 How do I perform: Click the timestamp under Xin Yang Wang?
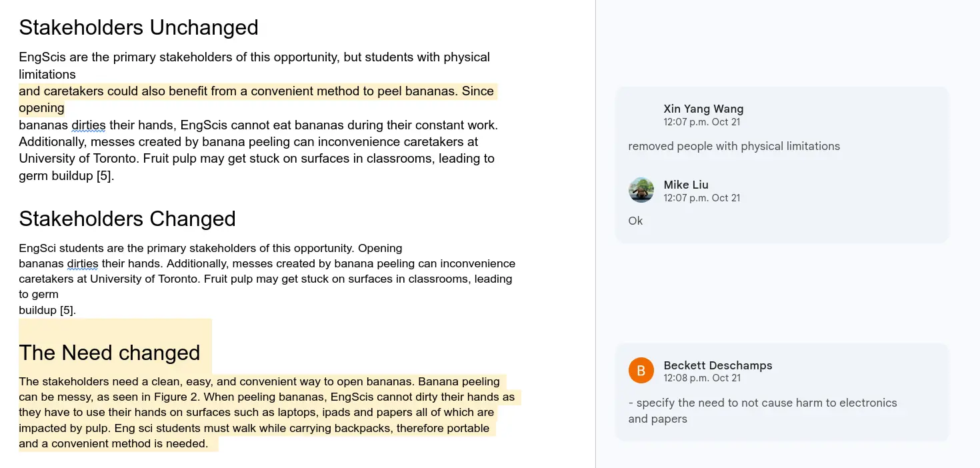coord(701,122)
